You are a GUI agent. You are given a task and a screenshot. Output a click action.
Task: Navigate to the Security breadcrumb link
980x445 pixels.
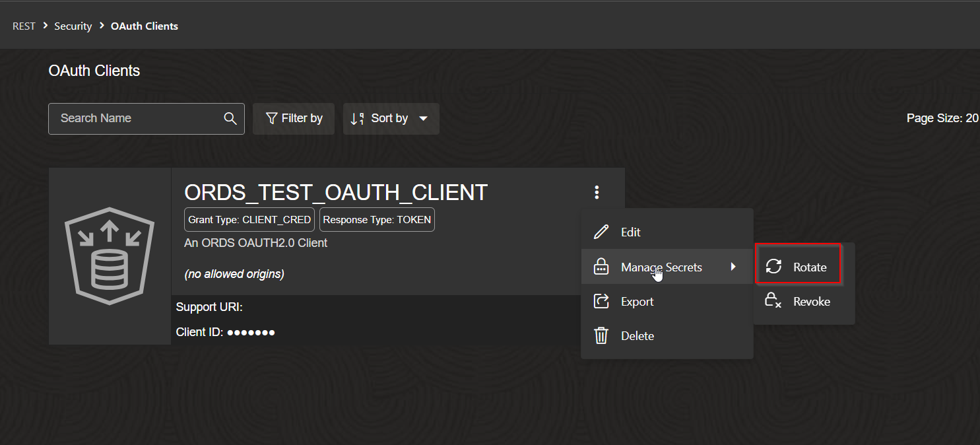tap(73, 26)
